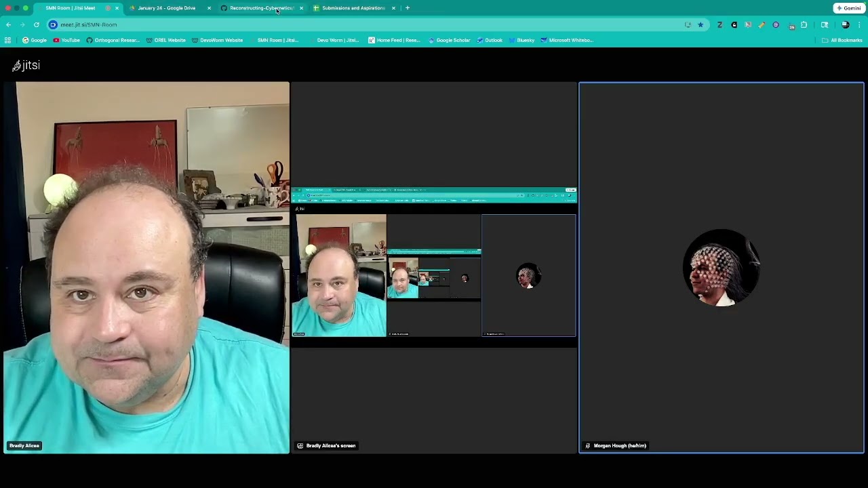
Task: Bookmark this page with the star icon
Action: (701, 24)
